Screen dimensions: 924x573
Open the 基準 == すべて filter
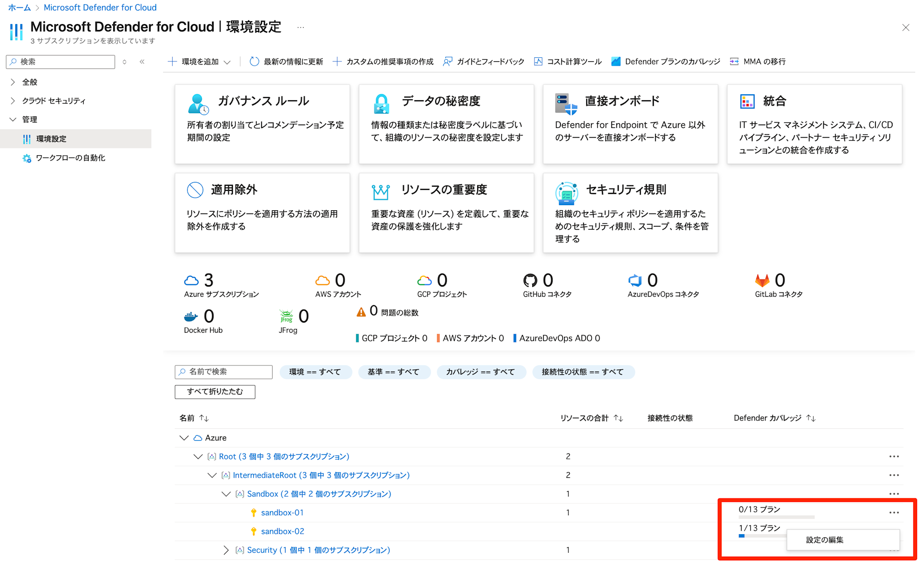click(394, 372)
